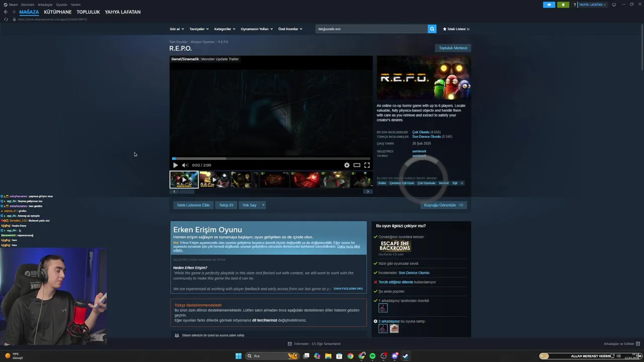Click the page vertical scrollbar
Viewport: 644px width, 362px height.
pyautogui.click(x=641, y=48)
